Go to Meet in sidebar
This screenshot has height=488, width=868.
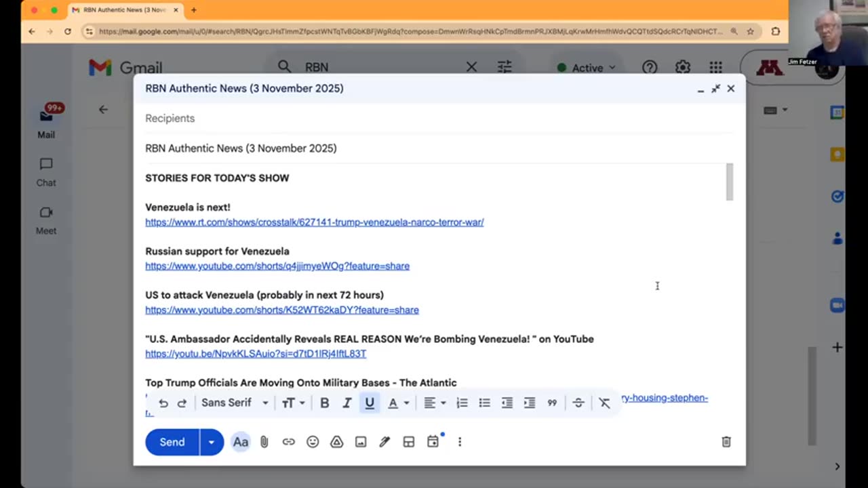click(x=46, y=220)
